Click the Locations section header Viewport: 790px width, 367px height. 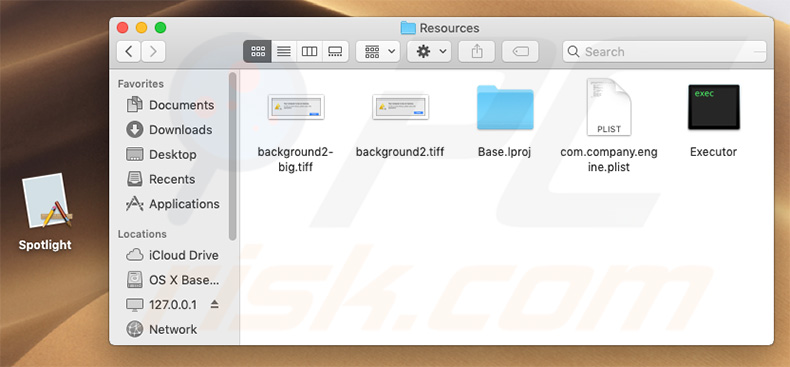(142, 234)
